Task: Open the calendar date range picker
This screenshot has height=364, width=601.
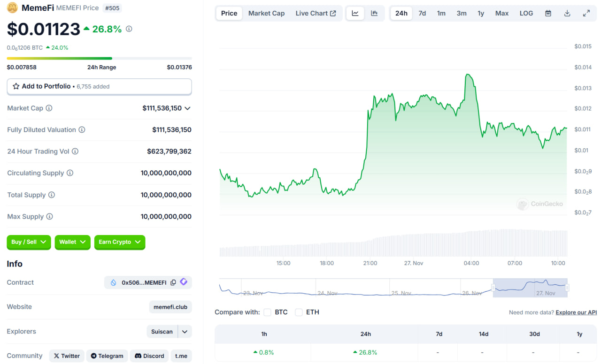Action: [x=548, y=13]
